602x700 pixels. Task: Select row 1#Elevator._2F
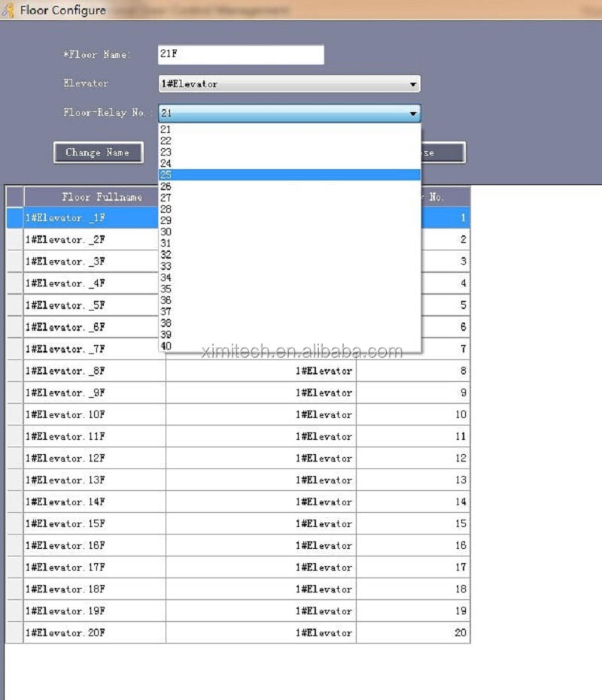[x=238, y=240]
